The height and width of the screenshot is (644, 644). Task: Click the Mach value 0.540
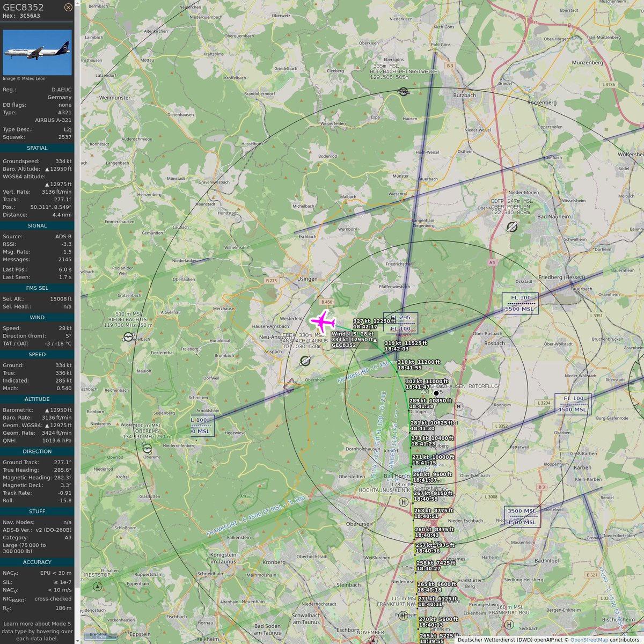coord(64,388)
